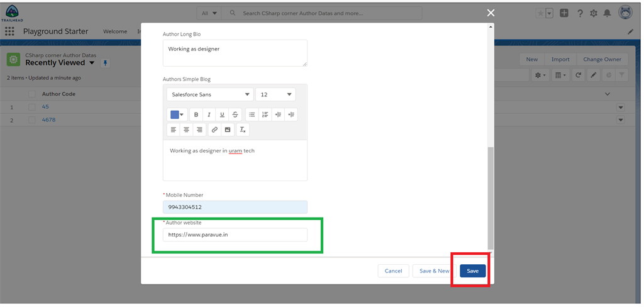Click the Playground Starter app name
Screen dimensions: 644x307
pyautogui.click(x=55, y=31)
